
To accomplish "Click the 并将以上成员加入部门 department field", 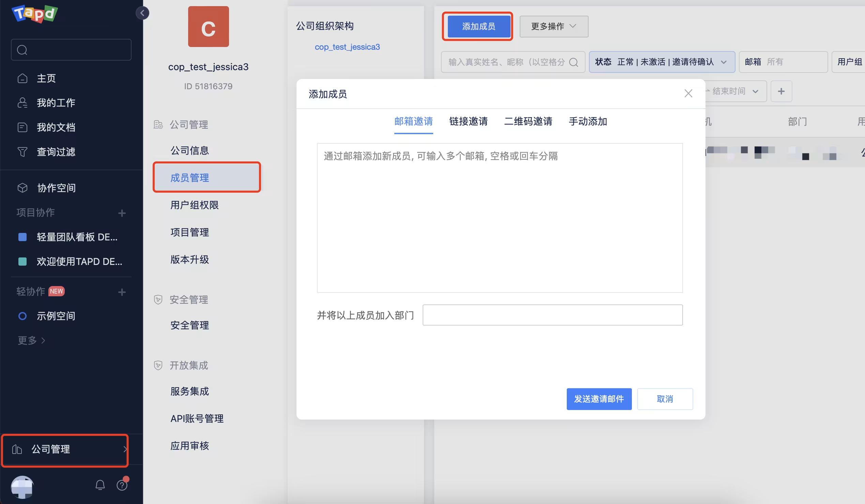I will click(x=552, y=315).
